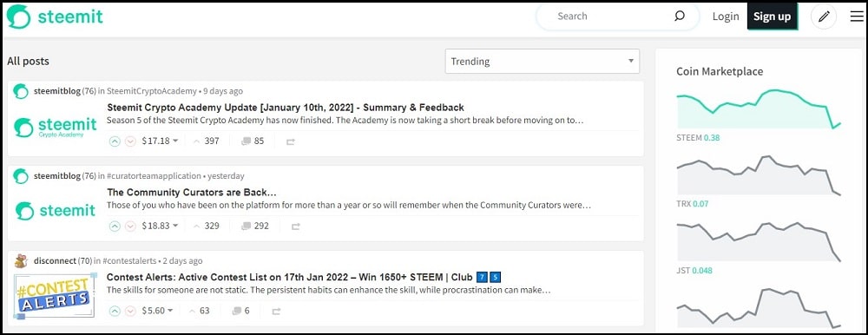Click the resteem icon on Contest Alerts post
This screenshot has width=868, height=335.
pyautogui.click(x=276, y=312)
